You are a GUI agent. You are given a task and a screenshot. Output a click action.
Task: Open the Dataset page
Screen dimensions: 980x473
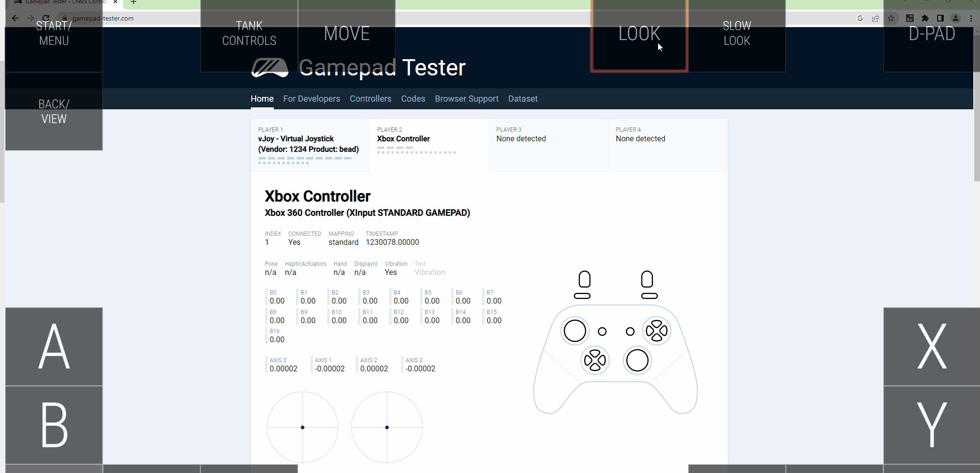pos(523,99)
